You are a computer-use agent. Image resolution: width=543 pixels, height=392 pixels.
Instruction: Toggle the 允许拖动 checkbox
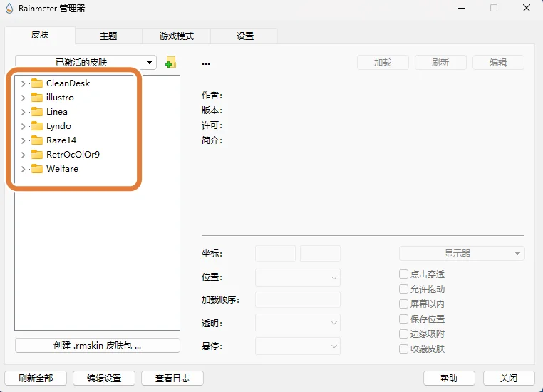point(403,289)
